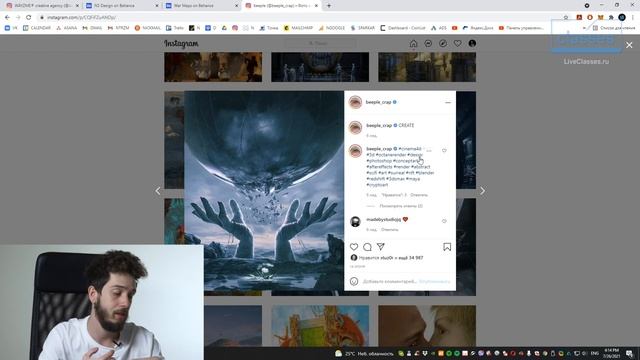Open the taskbar clock and date
The image size is (640, 360).
point(611,353)
